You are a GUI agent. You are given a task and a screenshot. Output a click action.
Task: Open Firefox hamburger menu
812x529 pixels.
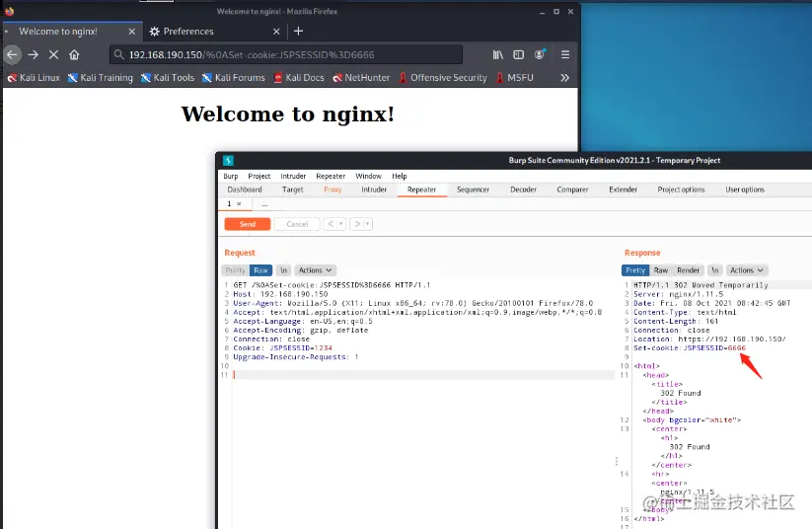click(565, 54)
